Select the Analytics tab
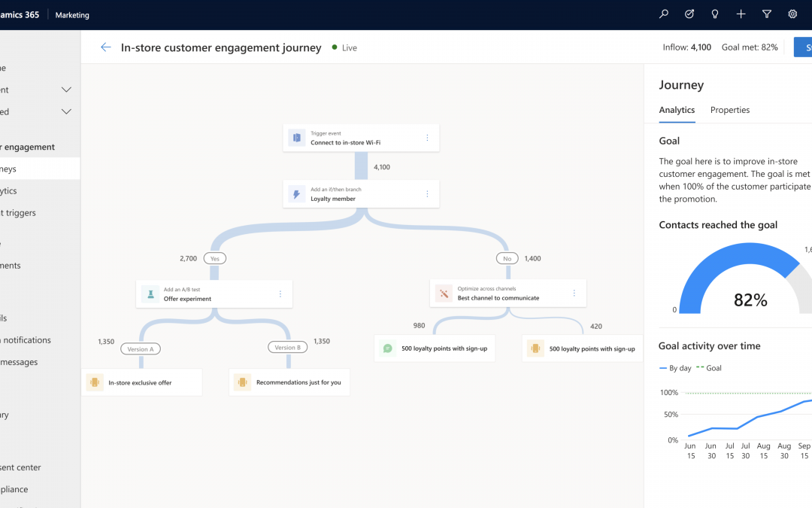Screen dimensions: 812x508 (677, 110)
